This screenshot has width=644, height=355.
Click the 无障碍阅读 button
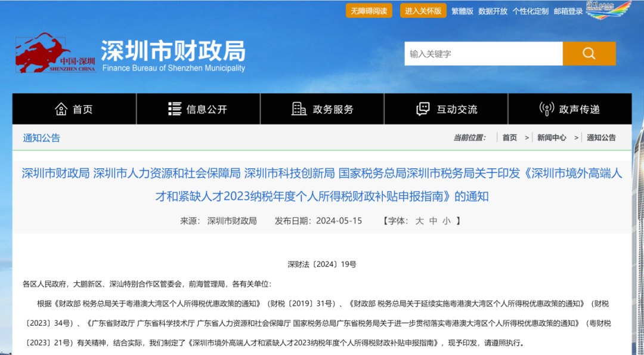(x=369, y=11)
